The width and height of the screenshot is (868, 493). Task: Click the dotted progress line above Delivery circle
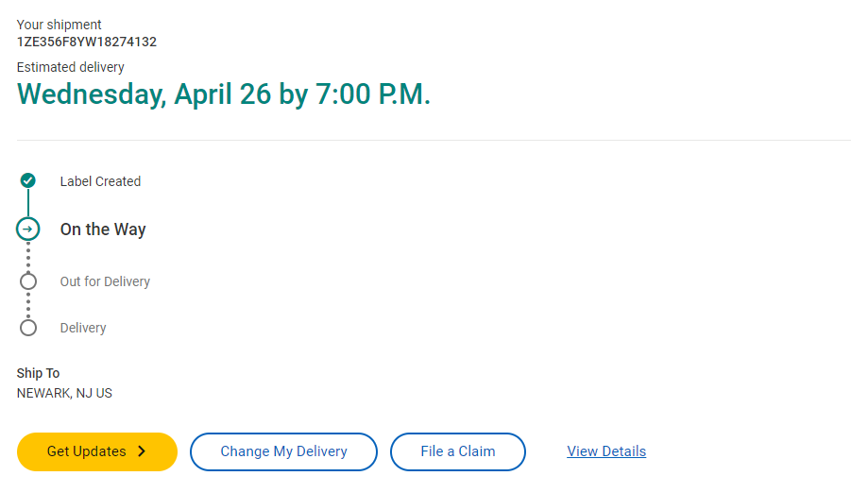28,305
